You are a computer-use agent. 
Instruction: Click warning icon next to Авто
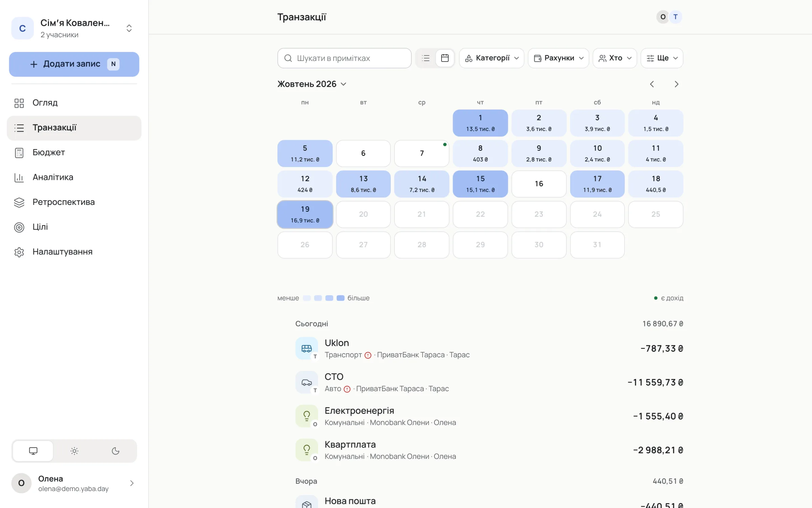click(x=347, y=389)
